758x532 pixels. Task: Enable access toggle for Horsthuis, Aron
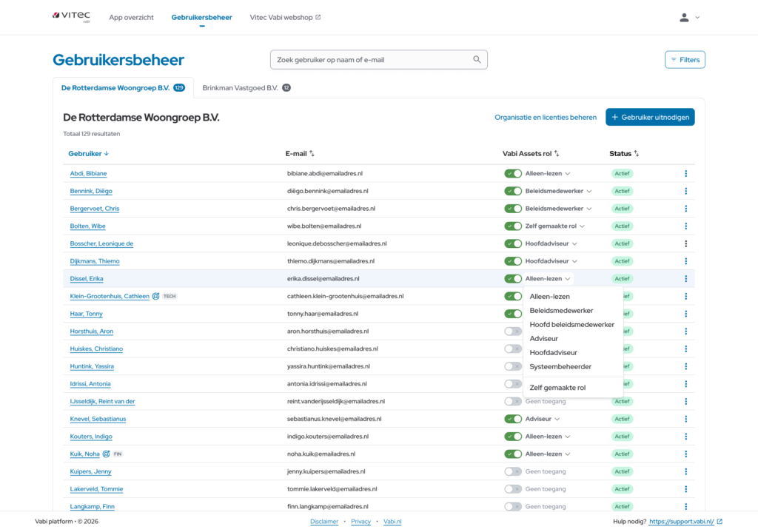[513, 331]
